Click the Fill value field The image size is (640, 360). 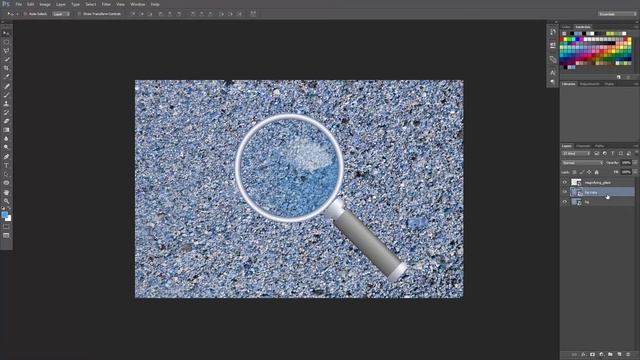coord(626,172)
